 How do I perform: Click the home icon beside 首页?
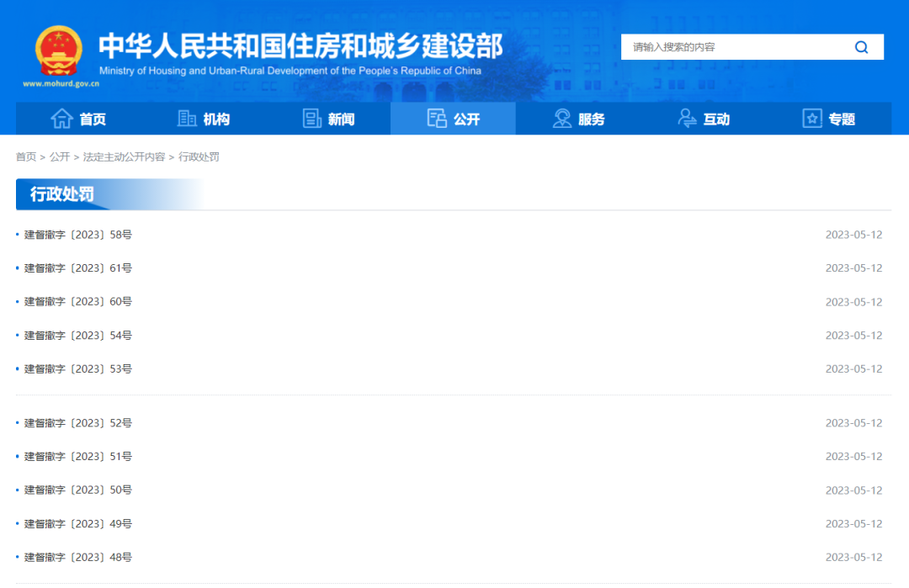click(x=62, y=118)
